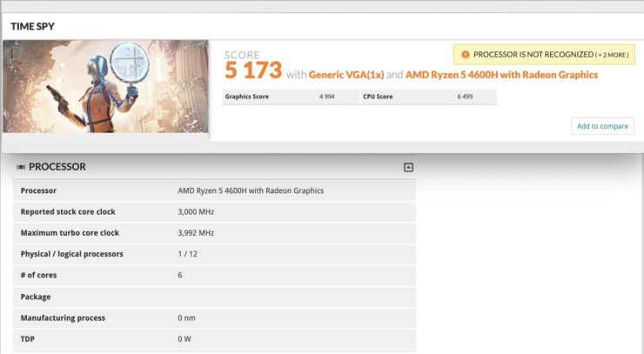Select the 3,000 MHz value
The image size is (644, 354).
[x=196, y=212]
